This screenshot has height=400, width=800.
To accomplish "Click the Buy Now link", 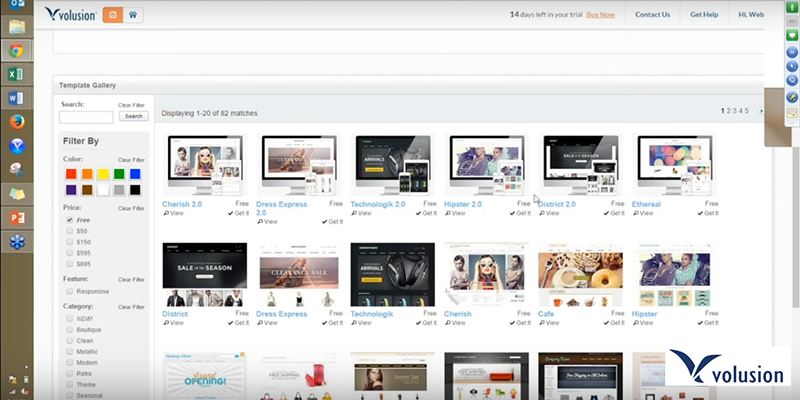I will click(x=601, y=15).
